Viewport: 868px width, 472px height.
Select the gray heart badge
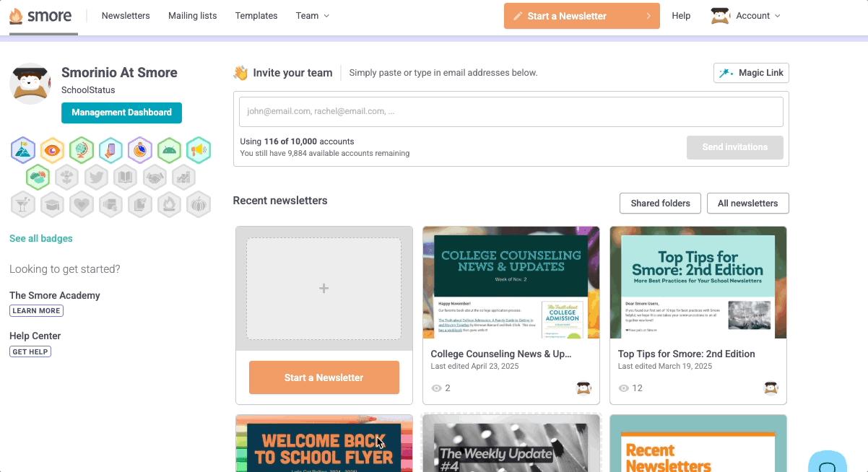pos(82,204)
